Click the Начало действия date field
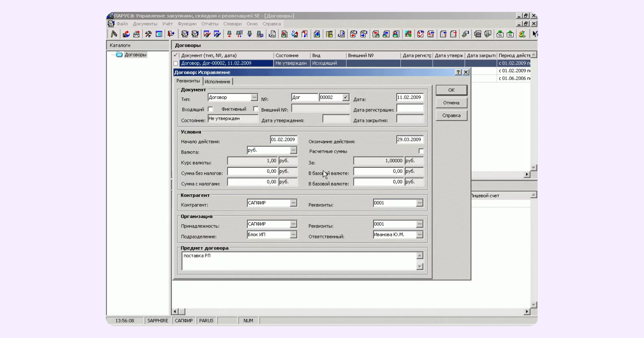 point(284,140)
